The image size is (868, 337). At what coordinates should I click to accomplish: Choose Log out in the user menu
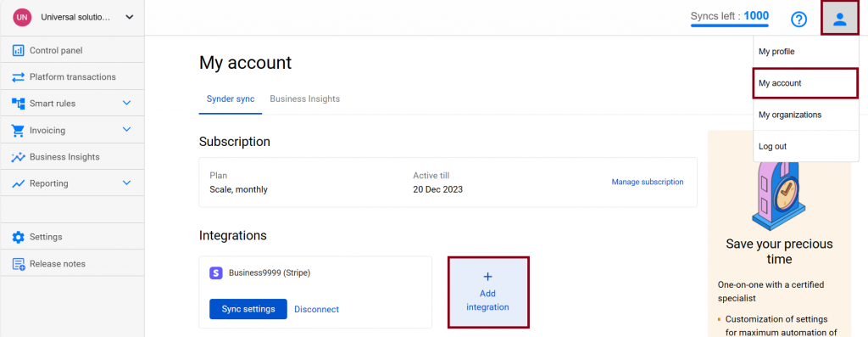805,146
